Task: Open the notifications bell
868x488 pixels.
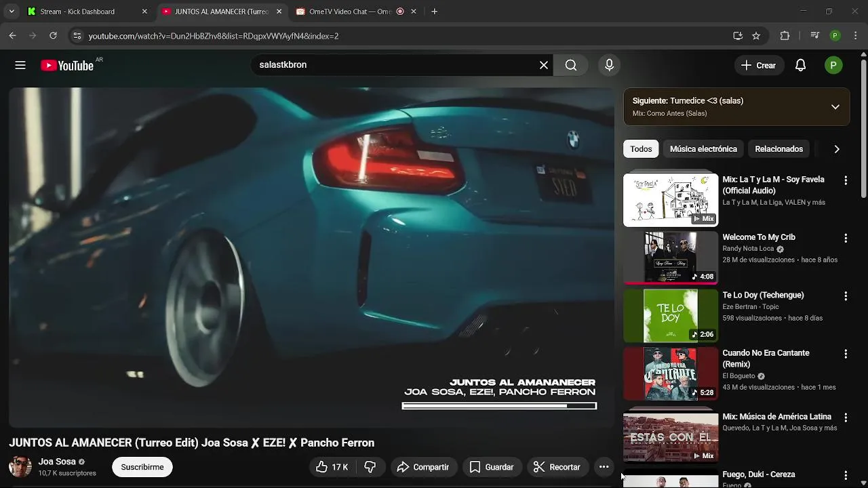Action: click(801, 65)
